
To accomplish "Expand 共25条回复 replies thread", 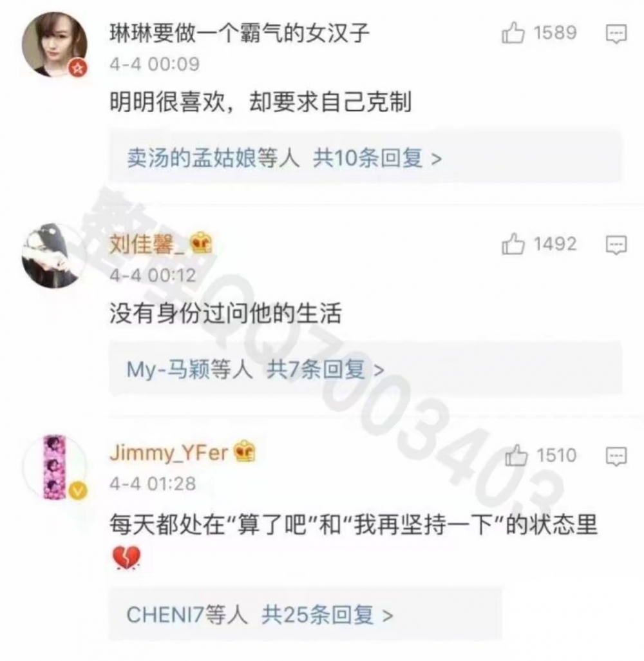I will [328, 615].
